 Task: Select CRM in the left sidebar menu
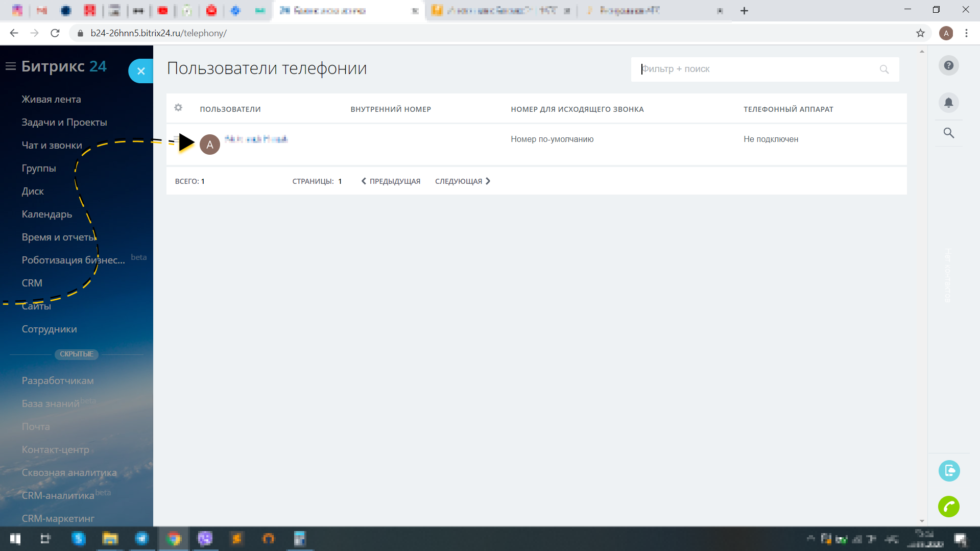click(x=32, y=282)
